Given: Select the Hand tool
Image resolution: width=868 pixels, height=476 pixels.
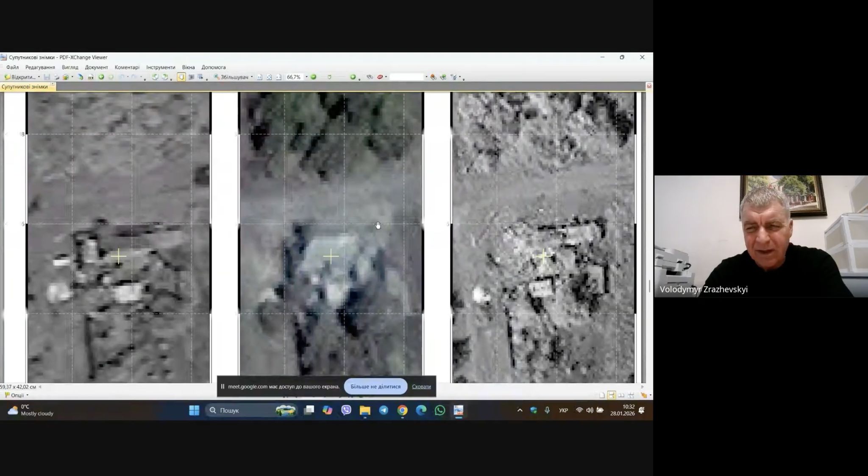Looking at the screenshot, I should [181, 77].
